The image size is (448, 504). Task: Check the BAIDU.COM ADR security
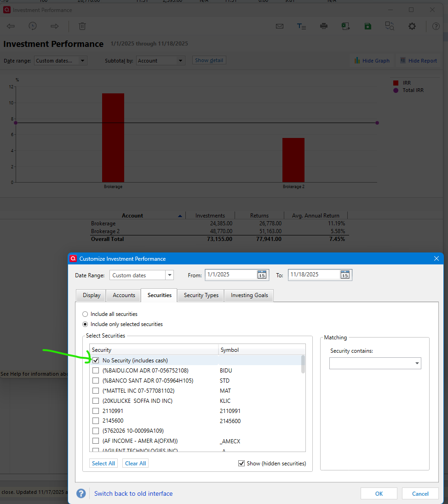tap(96, 370)
